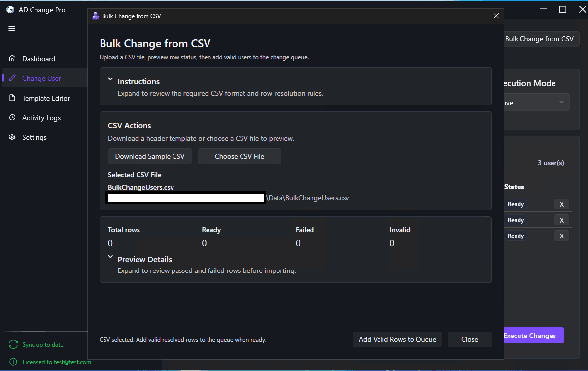
Task: Click the Dashboard home icon
Action: [12, 58]
